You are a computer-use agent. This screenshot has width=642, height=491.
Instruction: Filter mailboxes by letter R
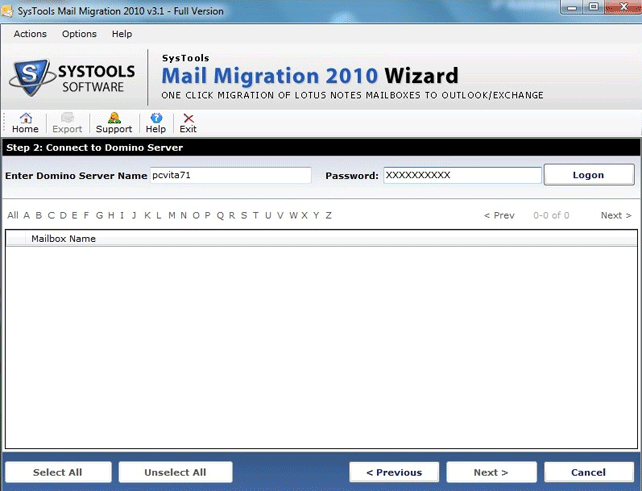click(232, 215)
